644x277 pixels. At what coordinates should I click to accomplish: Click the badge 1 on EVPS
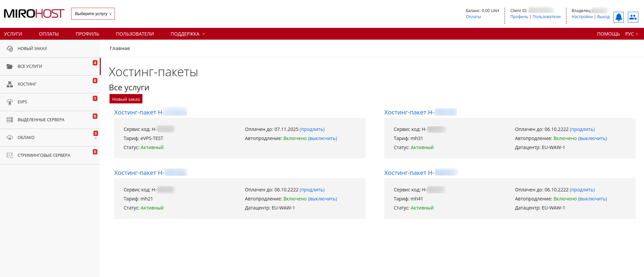click(95, 98)
